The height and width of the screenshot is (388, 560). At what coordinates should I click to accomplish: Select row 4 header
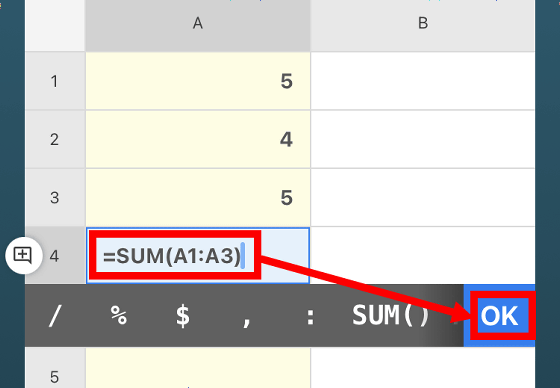tap(55, 255)
